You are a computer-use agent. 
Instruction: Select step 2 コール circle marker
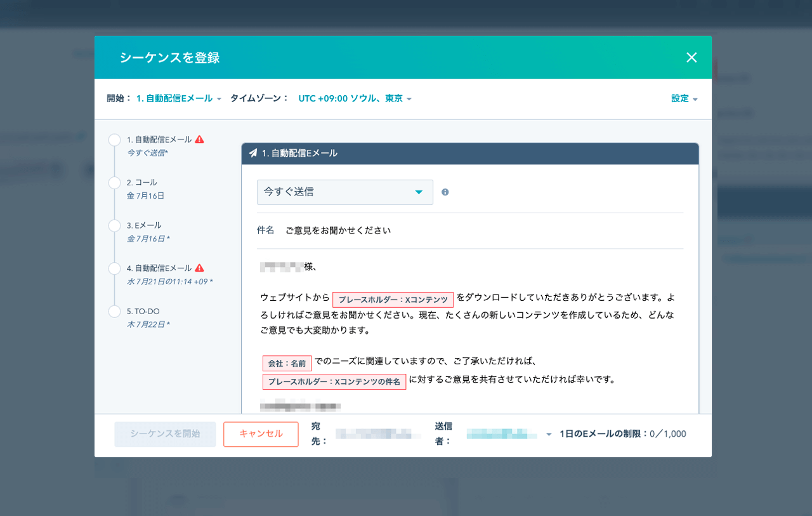(x=114, y=183)
